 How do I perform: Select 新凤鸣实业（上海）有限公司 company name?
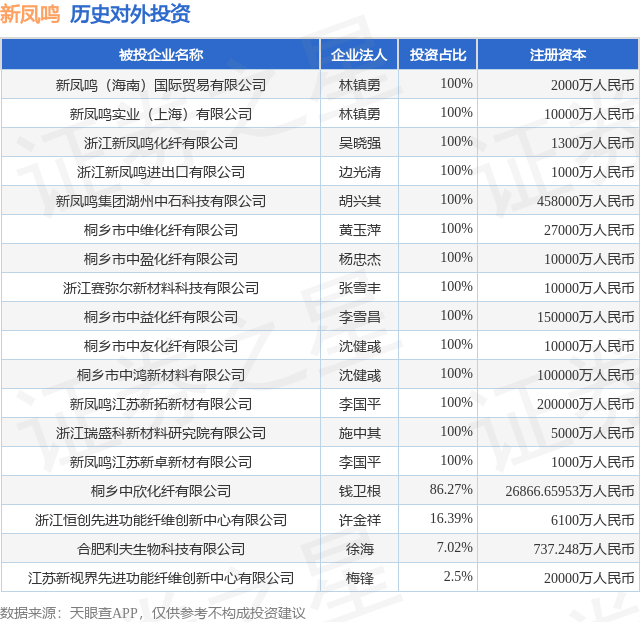tap(161, 114)
